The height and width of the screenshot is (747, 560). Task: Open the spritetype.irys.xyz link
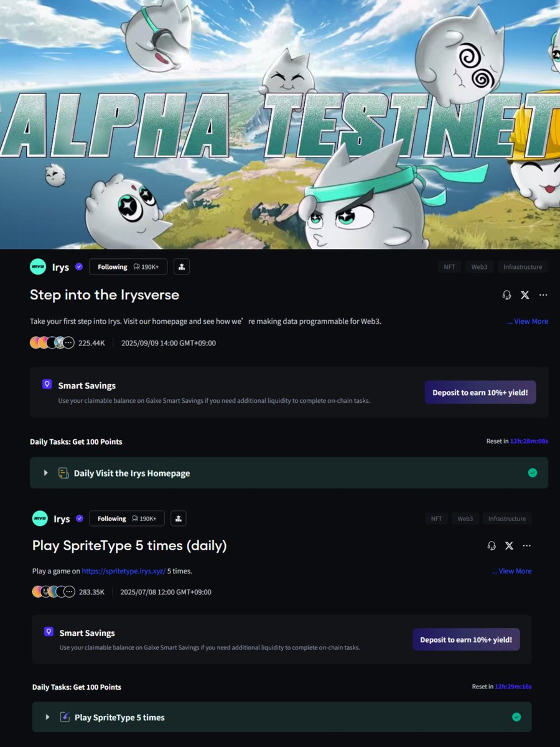click(123, 571)
